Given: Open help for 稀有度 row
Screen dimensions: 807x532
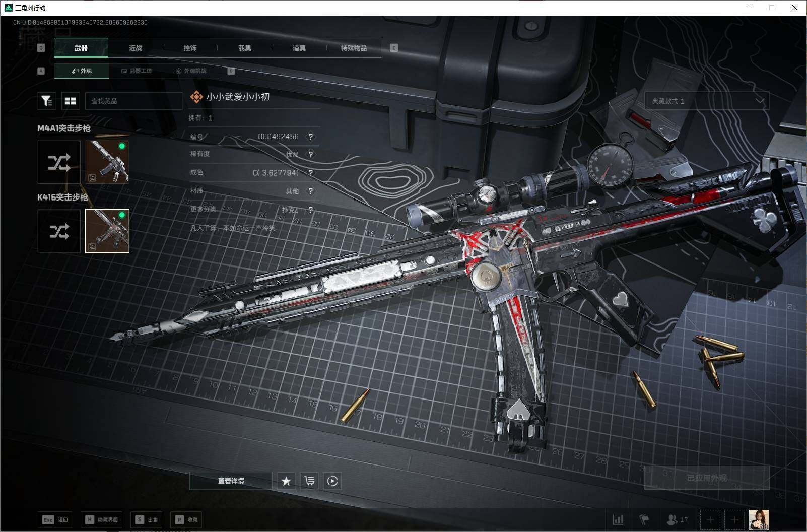Looking at the screenshot, I should [x=311, y=154].
